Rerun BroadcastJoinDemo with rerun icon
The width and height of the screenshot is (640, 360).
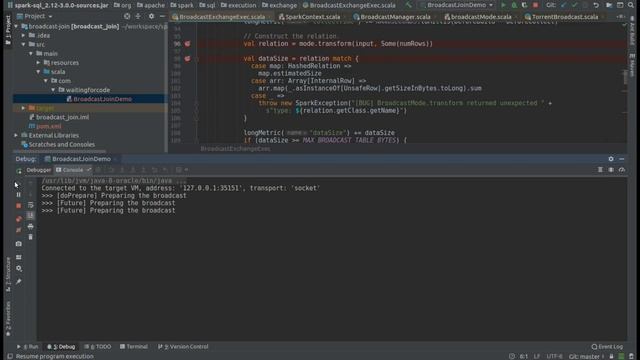click(x=19, y=170)
